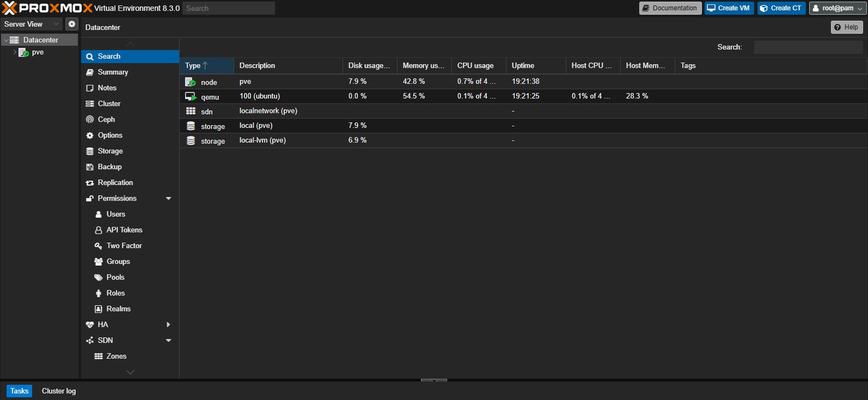Click the Help button
The height and width of the screenshot is (400, 868).
pos(847,27)
